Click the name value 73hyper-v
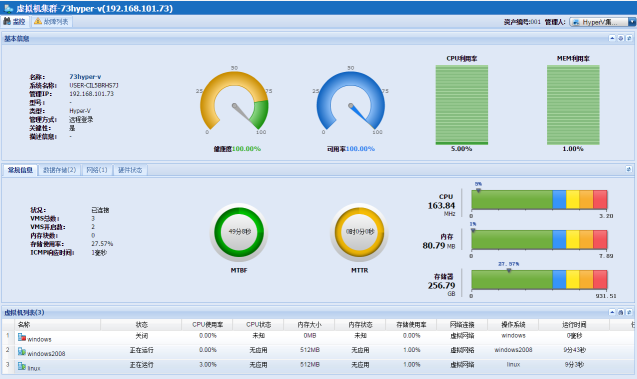Image resolution: width=637 pixels, height=379 pixels. pos(85,76)
